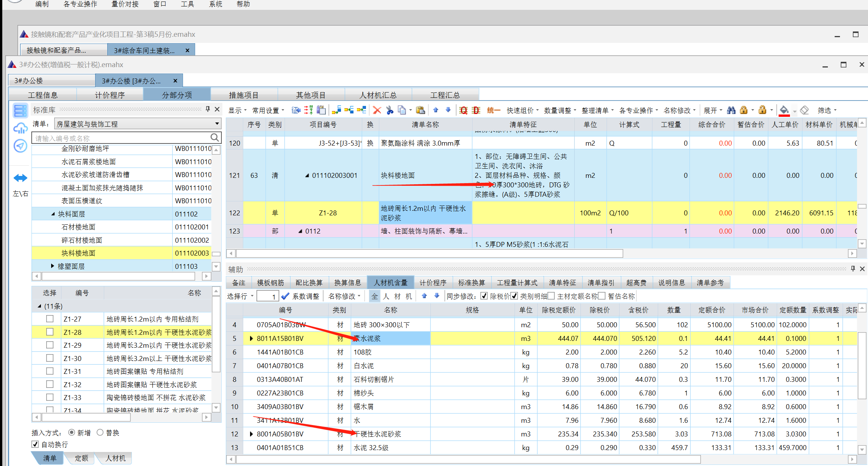Viewport: 868px width, 466px height.
Task: Click the binoculars find icon
Action: pos(731,110)
